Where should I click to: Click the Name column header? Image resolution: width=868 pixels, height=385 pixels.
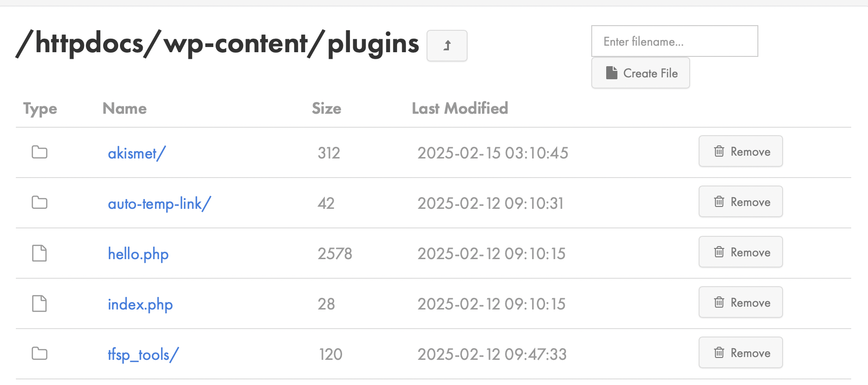pyautogui.click(x=125, y=108)
